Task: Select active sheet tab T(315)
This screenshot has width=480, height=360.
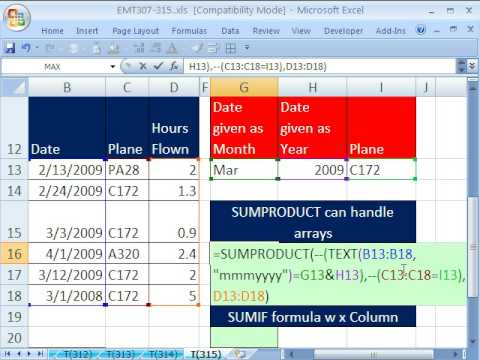Action: 206,354
